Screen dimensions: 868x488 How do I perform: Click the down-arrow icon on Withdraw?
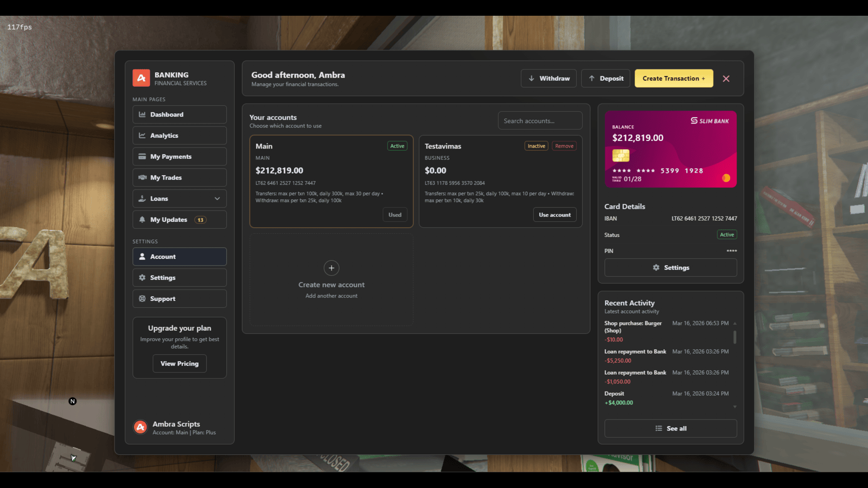pos(533,78)
